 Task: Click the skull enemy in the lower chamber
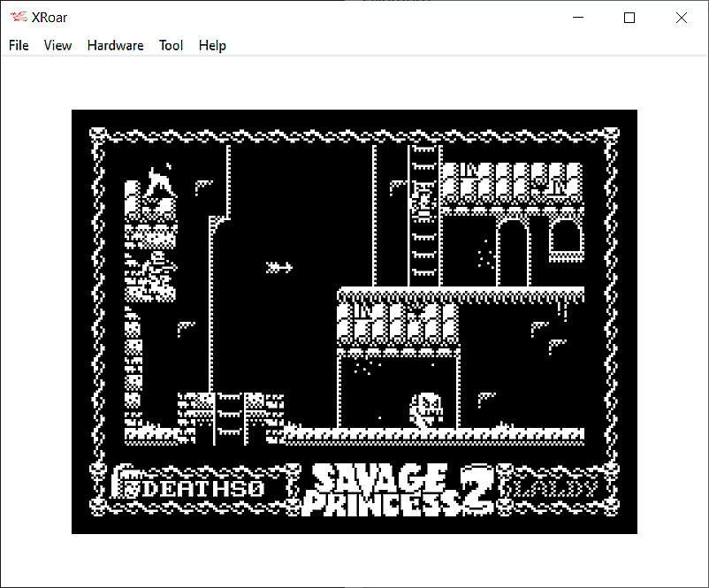426,410
